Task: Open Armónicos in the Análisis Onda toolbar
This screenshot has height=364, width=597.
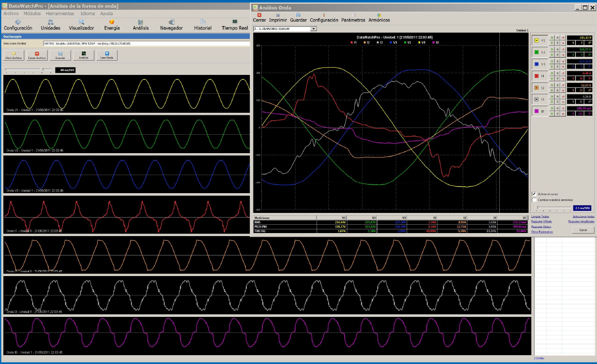Action: [x=379, y=17]
